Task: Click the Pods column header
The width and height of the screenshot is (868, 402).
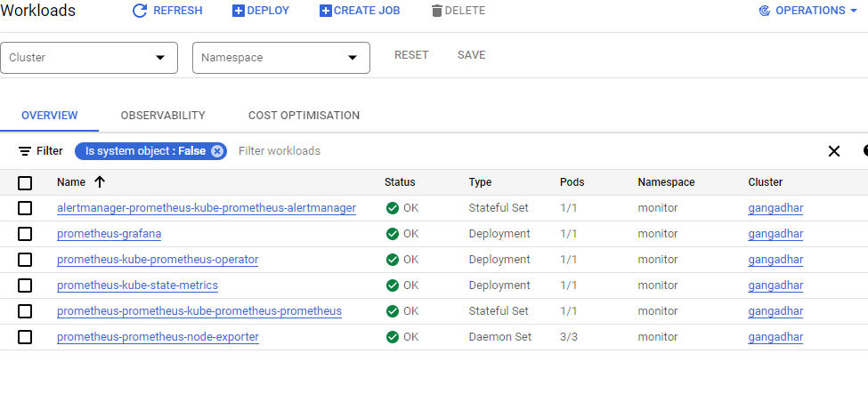Action: (572, 182)
